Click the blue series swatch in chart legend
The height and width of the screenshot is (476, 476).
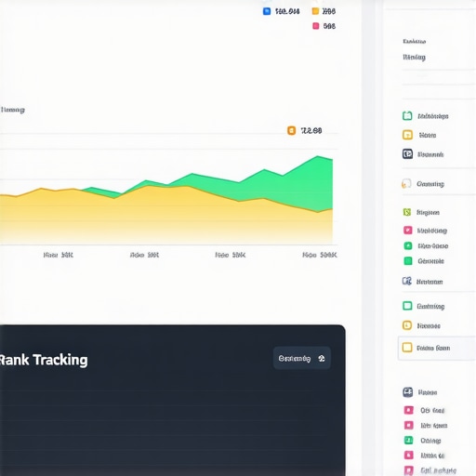click(x=267, y=11)
